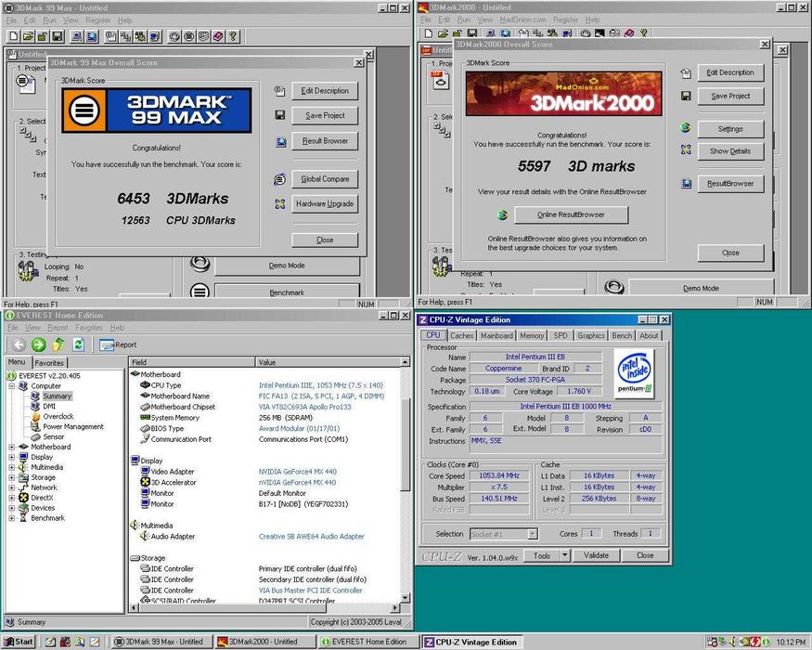Click Demo Mode round icon in 3DMark 99 window
Screen dimensions: 812x650
coord(200,264)
